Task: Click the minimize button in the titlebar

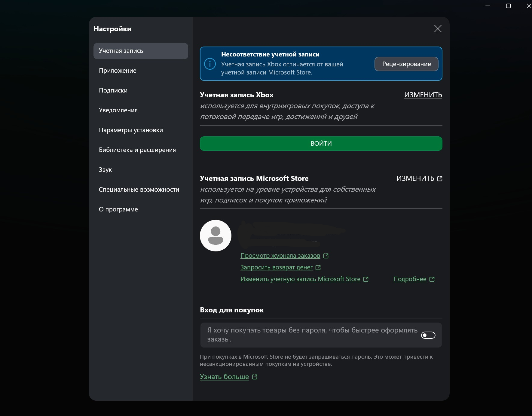Action: (x=487, y=6)
